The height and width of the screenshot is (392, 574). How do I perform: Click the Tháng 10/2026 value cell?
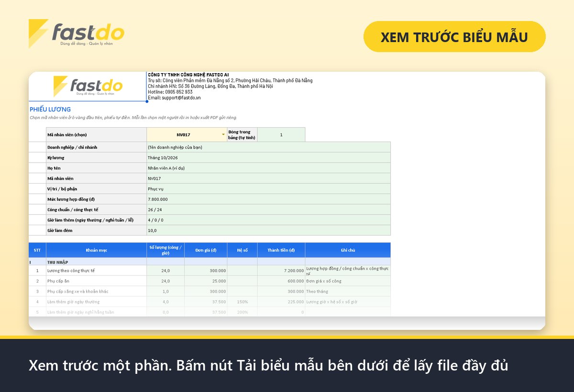[x=268, y=158]
